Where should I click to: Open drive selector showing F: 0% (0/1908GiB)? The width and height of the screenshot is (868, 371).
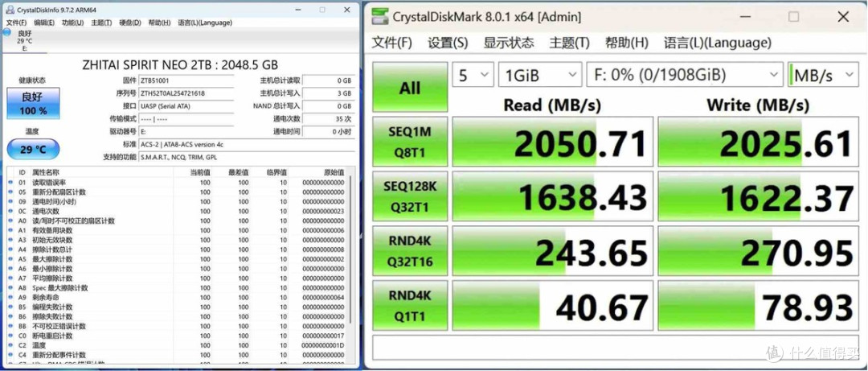(x=684, y=75)
